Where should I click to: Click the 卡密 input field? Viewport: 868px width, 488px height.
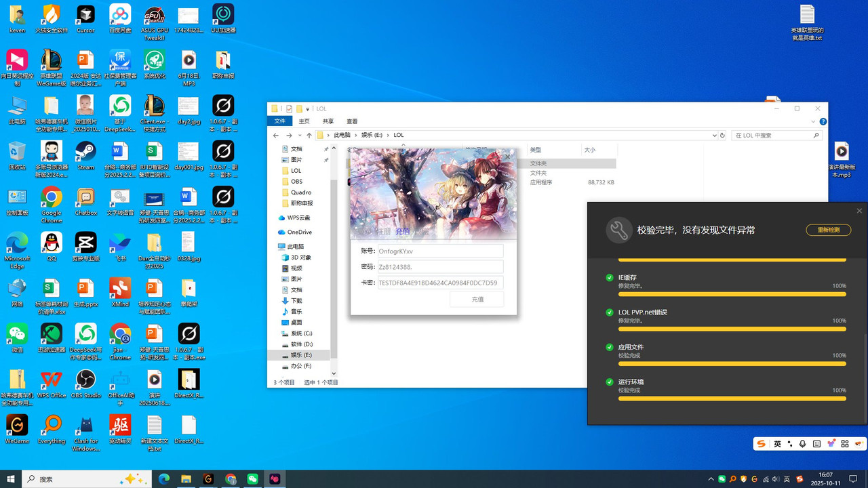(440, 283)
